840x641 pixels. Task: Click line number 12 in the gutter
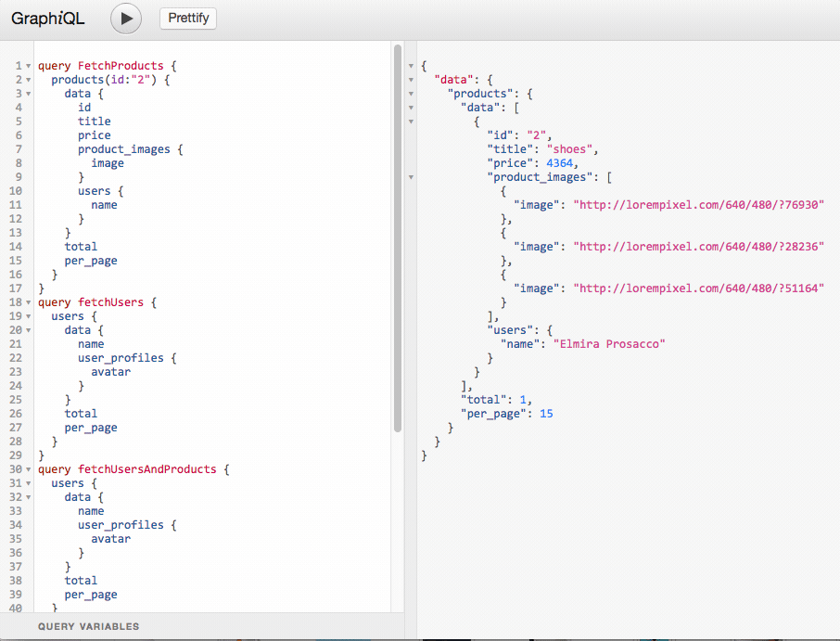(16, 219)
